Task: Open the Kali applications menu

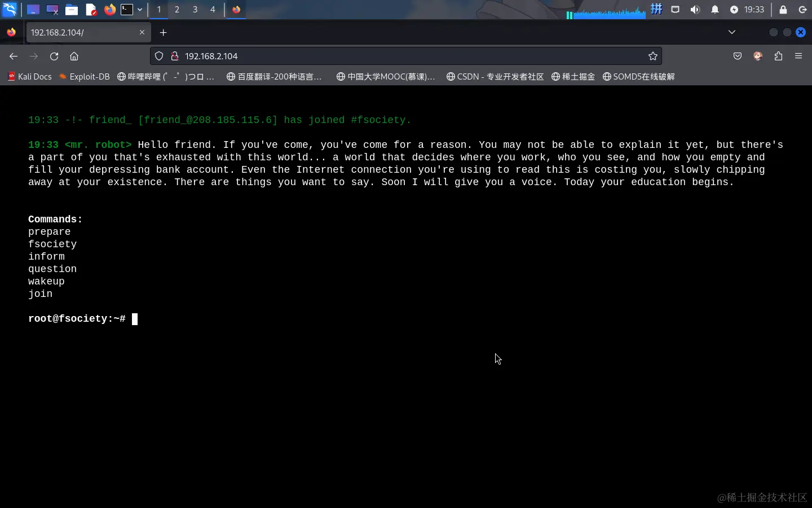Action: 10,9
